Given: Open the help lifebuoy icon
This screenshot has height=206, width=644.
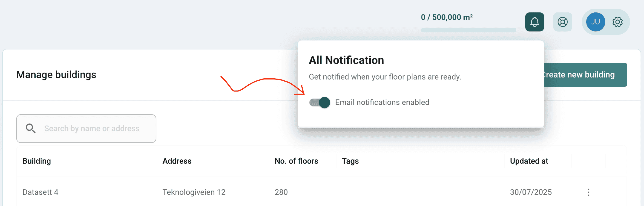Looking at the screenshot, I should 562,22.
